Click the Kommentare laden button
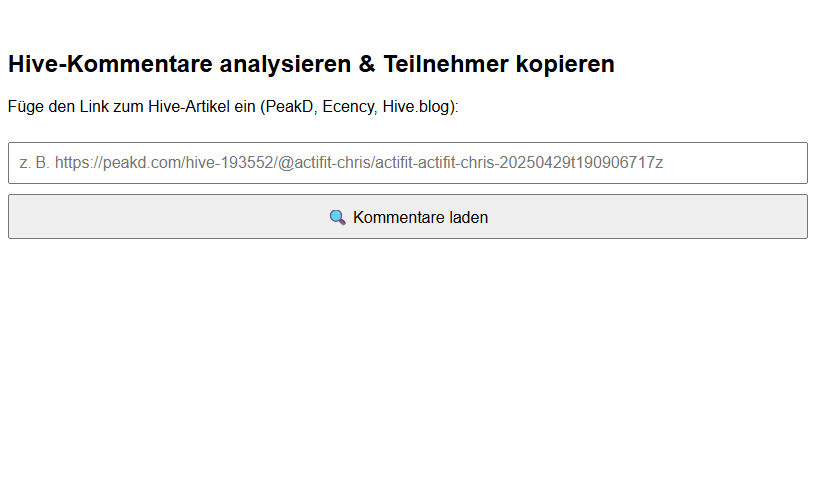Viewport: 826px width, 498px height. click(x=408, y=217)
